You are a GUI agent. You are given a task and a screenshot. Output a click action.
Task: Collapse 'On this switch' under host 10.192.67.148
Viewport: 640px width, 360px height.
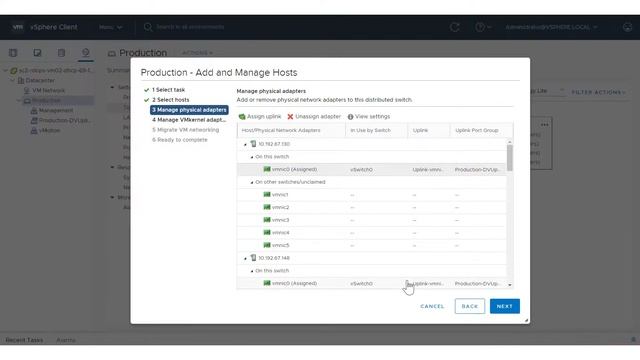[x=252, y=271]
